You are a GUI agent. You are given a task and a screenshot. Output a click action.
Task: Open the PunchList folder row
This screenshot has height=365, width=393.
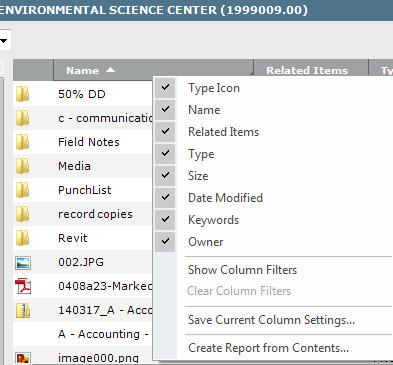click(x=82, y=190)
